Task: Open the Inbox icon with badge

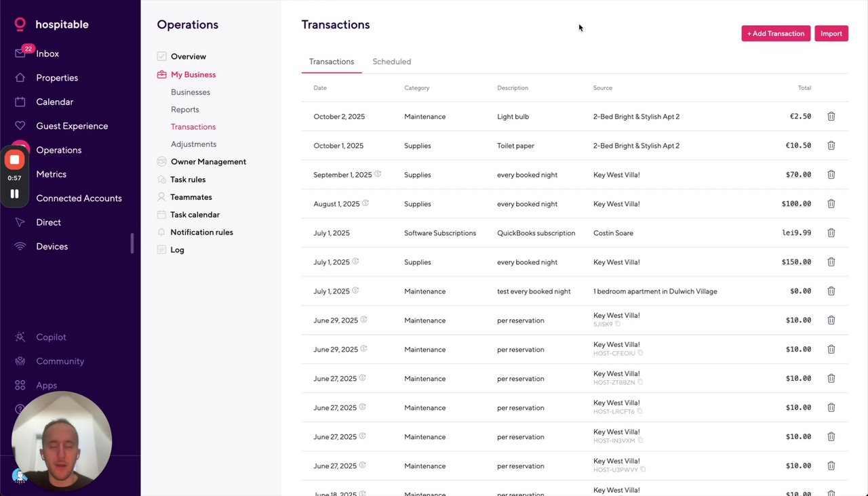Action: click(x=20, y=54)
